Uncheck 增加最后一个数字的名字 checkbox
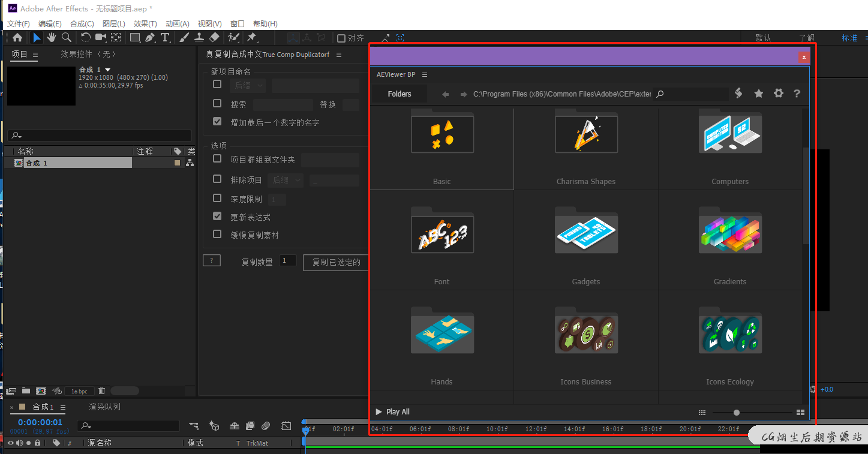The image size is (868, 454). [217, 121]
